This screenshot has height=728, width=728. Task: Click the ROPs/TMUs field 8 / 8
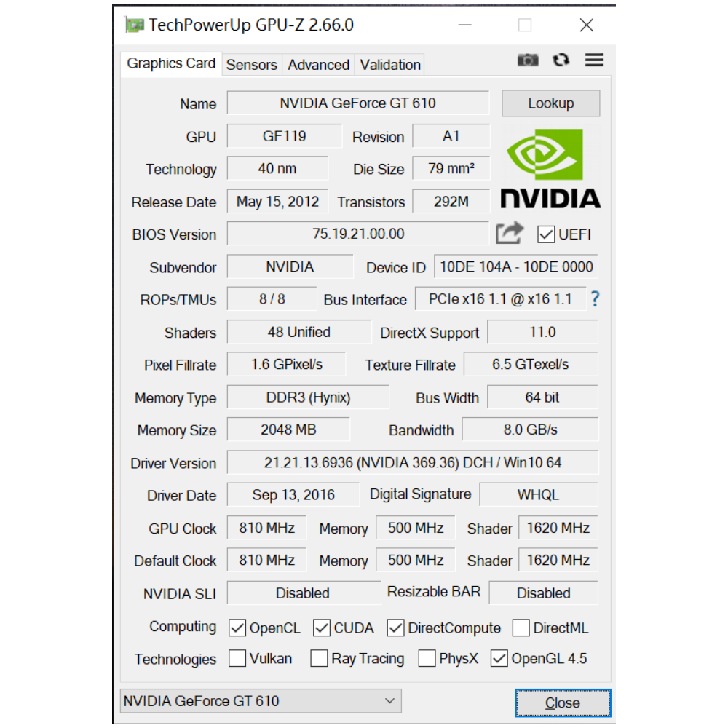coord(272,299)
